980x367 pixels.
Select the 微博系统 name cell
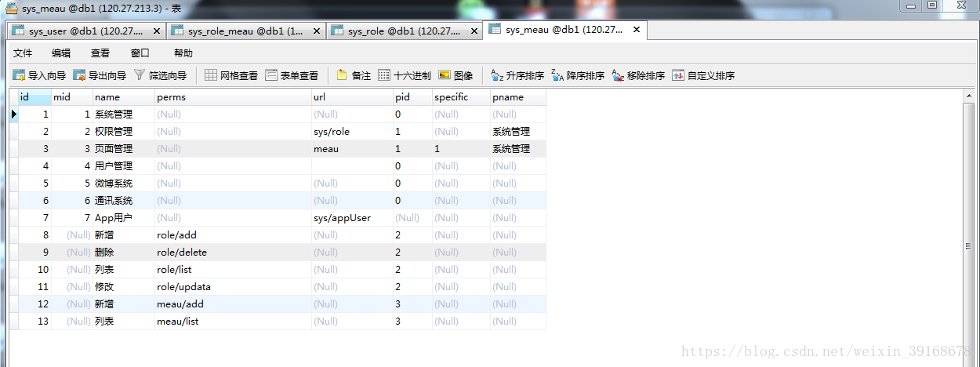(x=124, y=183)
